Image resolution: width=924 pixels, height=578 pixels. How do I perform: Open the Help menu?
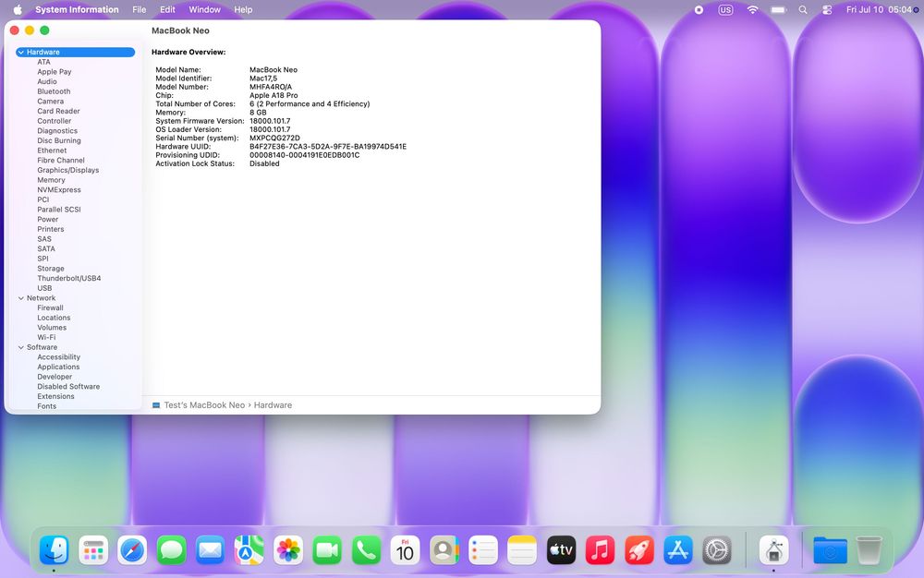point(243,9)
